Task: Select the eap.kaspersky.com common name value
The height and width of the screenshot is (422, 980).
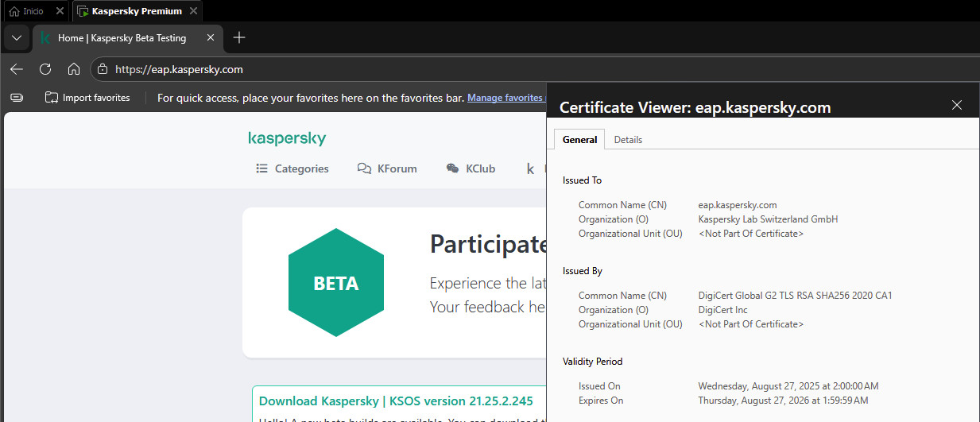Action: point(738,205)
